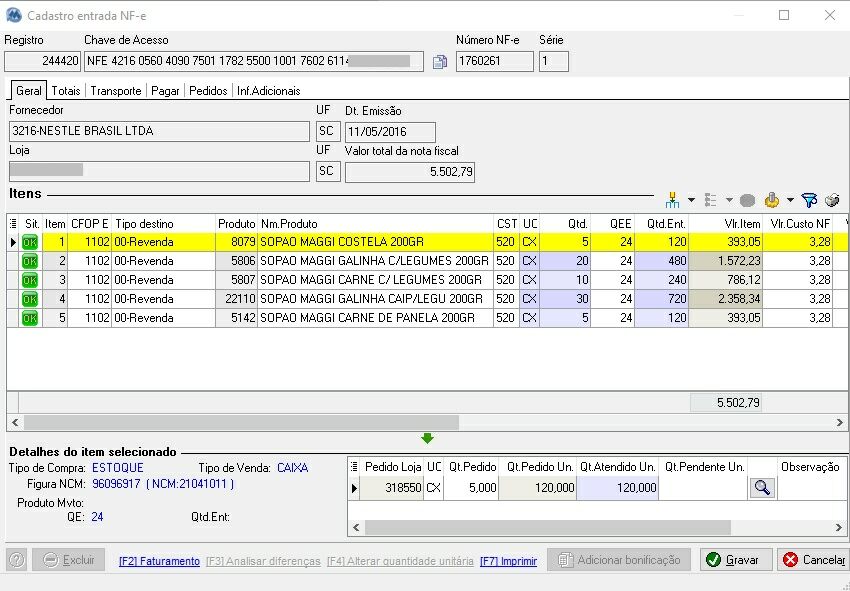The height and width of the screenshot is (591, 850).
Task: Click the Série field
Action: [553, 61]
